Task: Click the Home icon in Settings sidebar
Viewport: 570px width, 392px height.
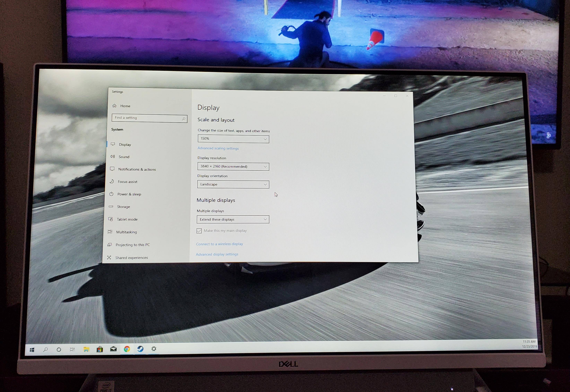Action: click(x=114, y=106)
